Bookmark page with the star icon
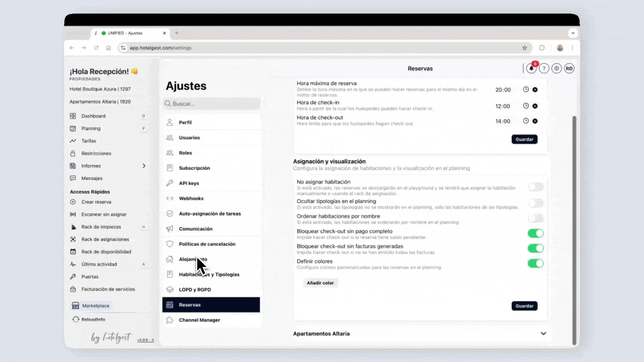 point(524,48)
